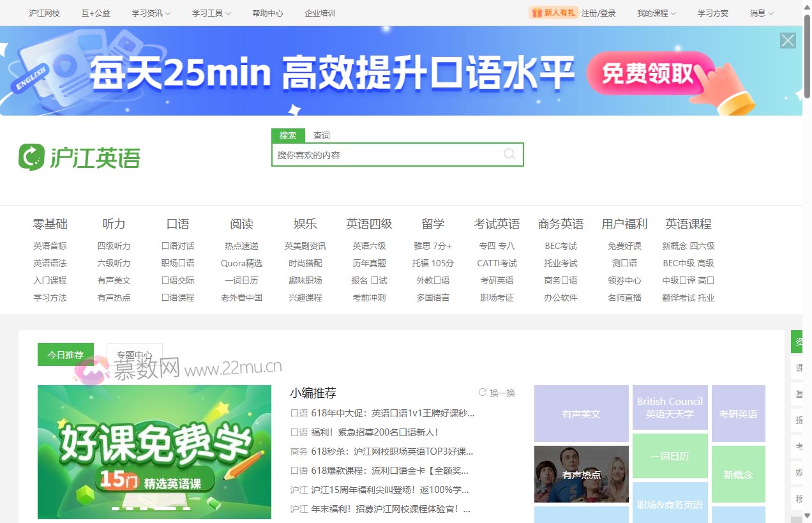Open the 雅思 7分+ link
This screenshot has width=812, height=523.
coord(433,245)
